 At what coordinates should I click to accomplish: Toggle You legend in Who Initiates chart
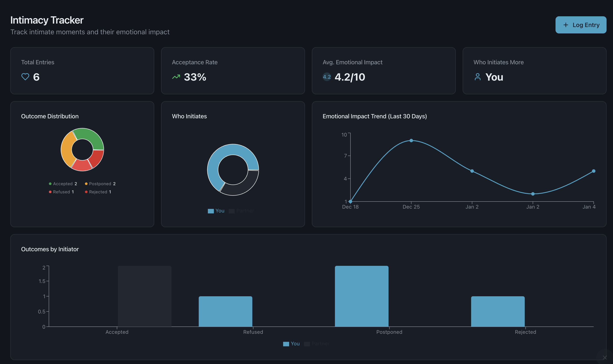pos(216,211)
